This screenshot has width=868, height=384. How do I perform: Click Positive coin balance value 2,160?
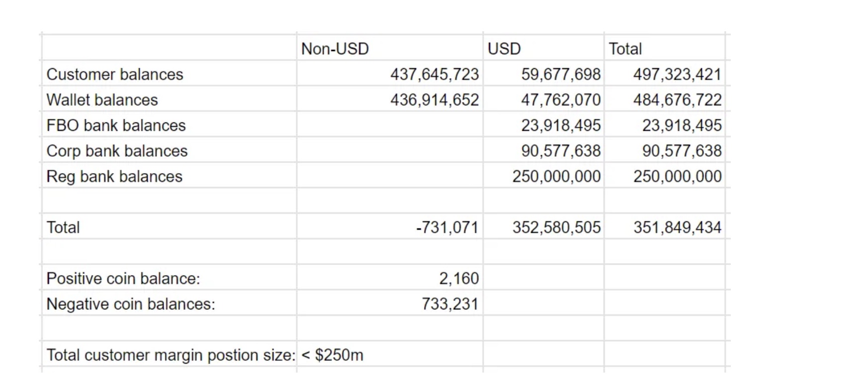(x=458, y=279)
